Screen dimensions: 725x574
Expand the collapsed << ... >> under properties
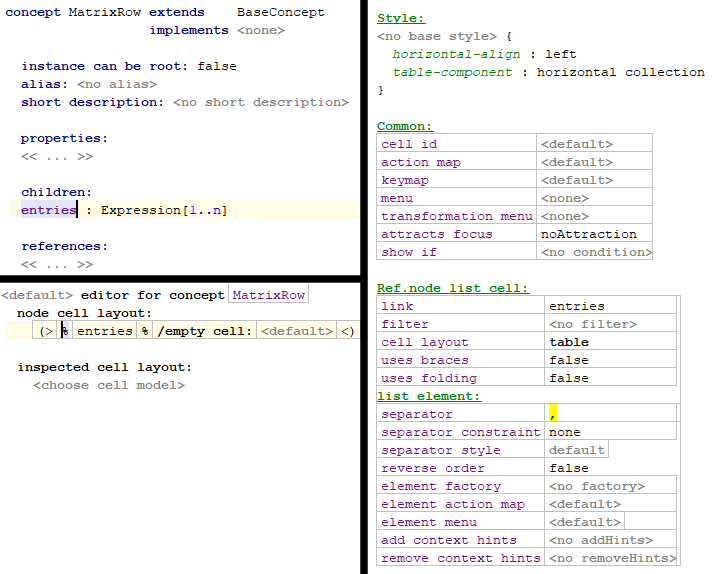click(x=57, y=156)
